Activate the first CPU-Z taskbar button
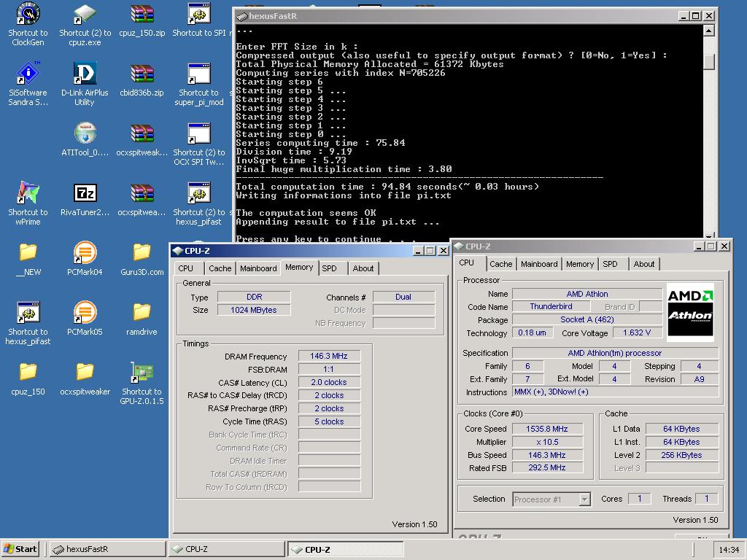The width and height of the screenshot is (747, 560). point(226,549)
